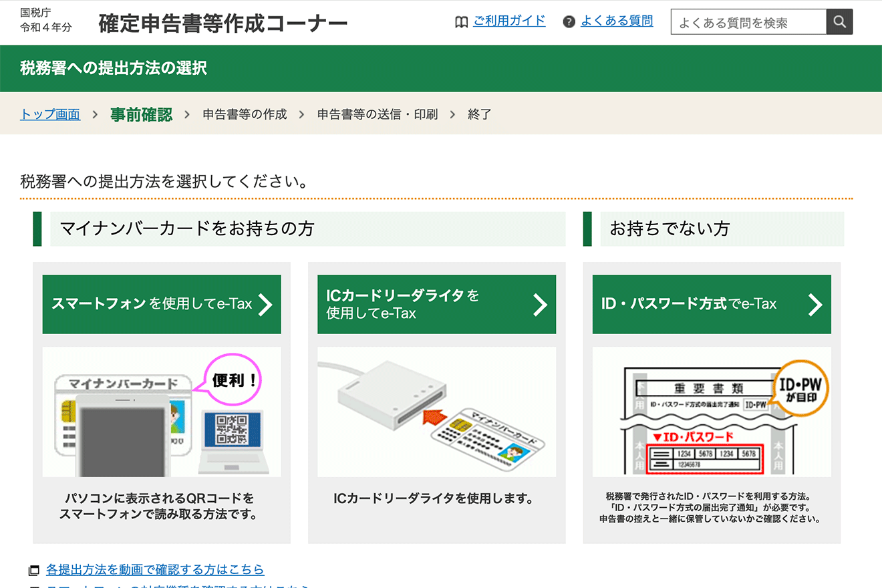Click 事前確認 in the breadcrumb trail
This screenshot has width=882, height=588.
pos(141,114)
